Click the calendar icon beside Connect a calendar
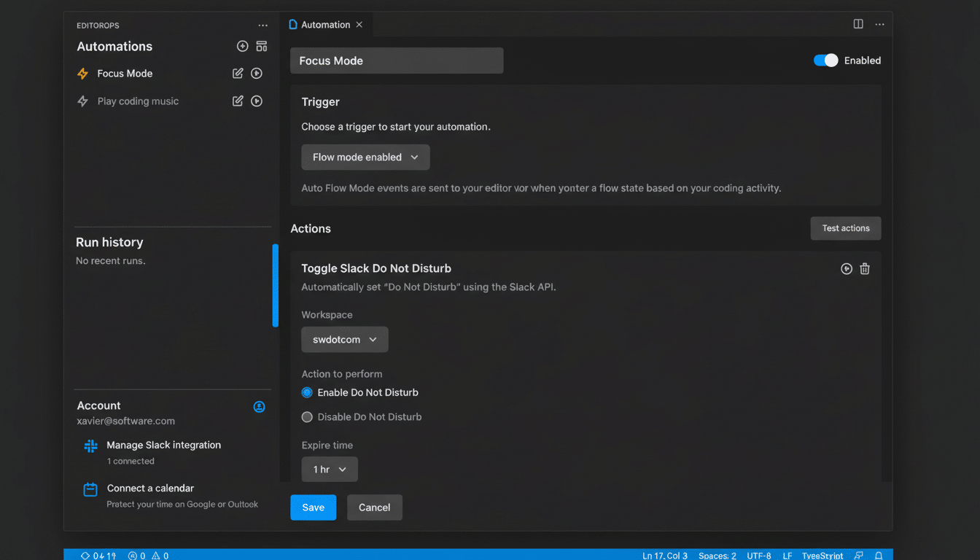This screenshot has height=560, width=980. (x=90, y=489)
